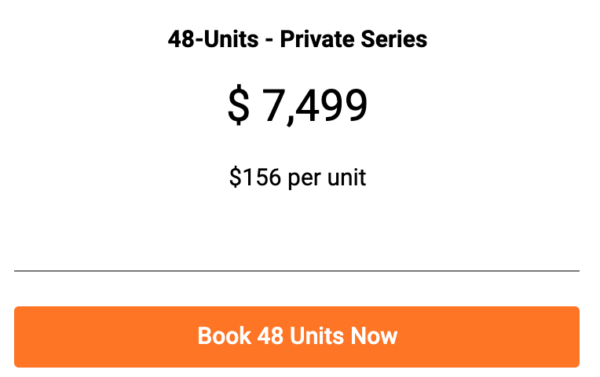Click the gray horizontal divider line

[297, 271]
